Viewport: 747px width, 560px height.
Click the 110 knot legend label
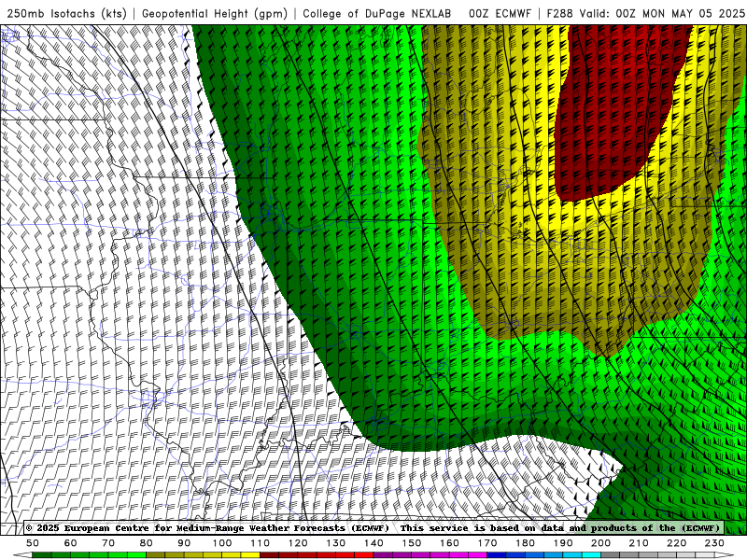pyautogui.click(x=261, y=543)
